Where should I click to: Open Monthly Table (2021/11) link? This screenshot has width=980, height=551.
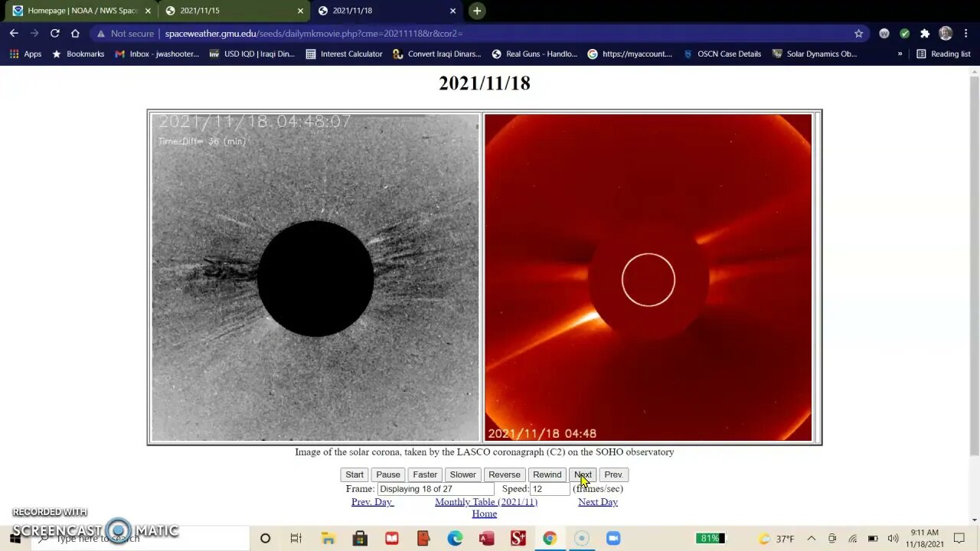pos(486,502)
